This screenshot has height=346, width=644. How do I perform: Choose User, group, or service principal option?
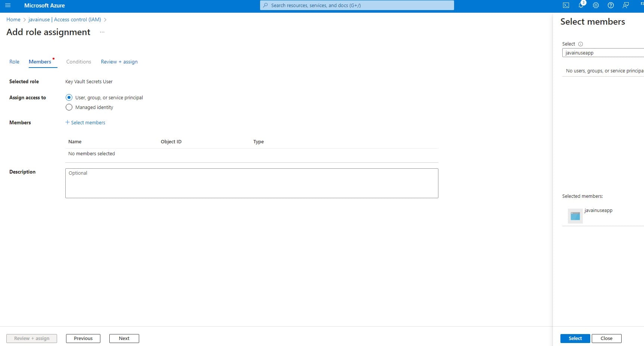click(x=69, y=97)
